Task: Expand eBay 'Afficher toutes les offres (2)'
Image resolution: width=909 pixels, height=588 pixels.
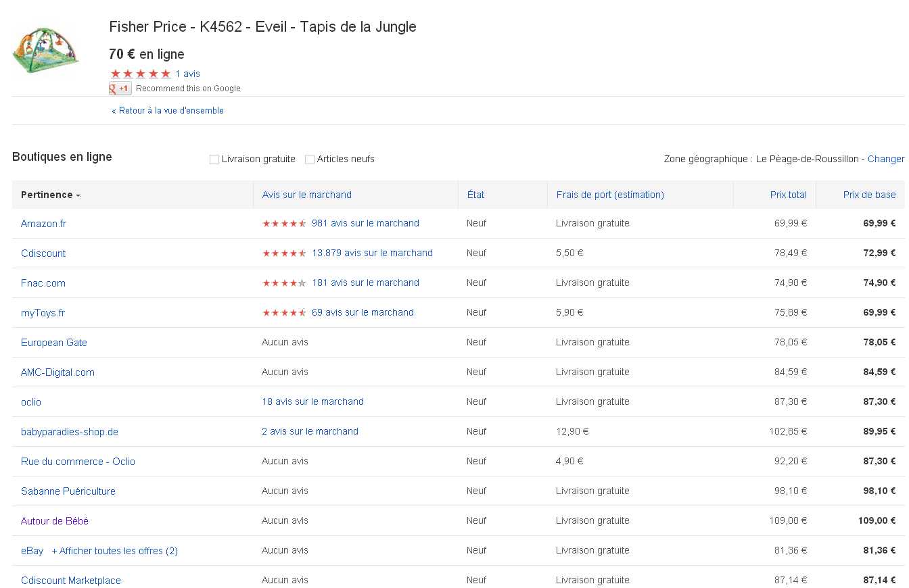Action: click(x=114, y=551)
